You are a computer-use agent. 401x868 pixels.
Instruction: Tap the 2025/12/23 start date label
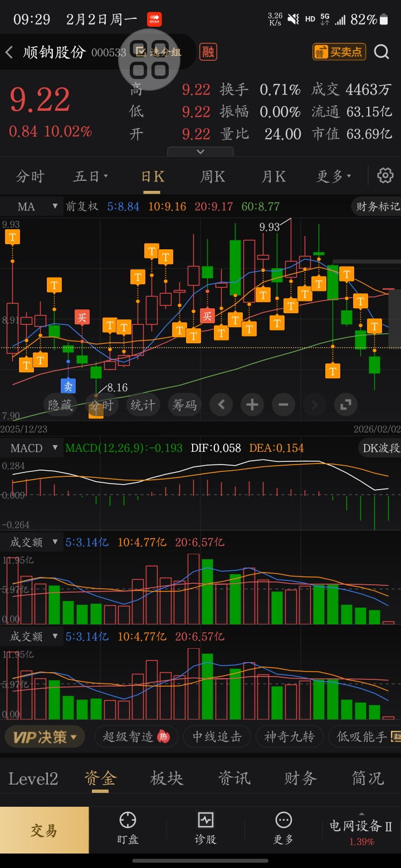pos(24,429)
